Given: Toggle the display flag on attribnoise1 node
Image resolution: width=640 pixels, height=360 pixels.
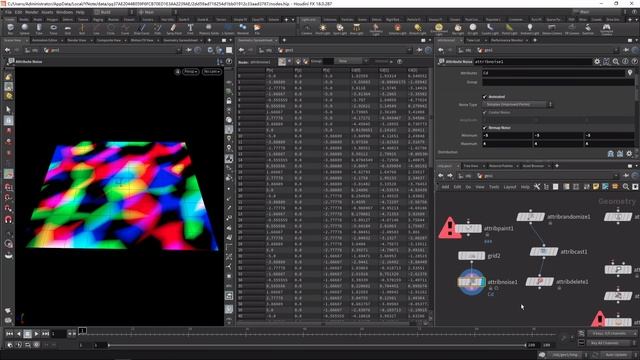Looking at the screenshot, I should (483, 282).
